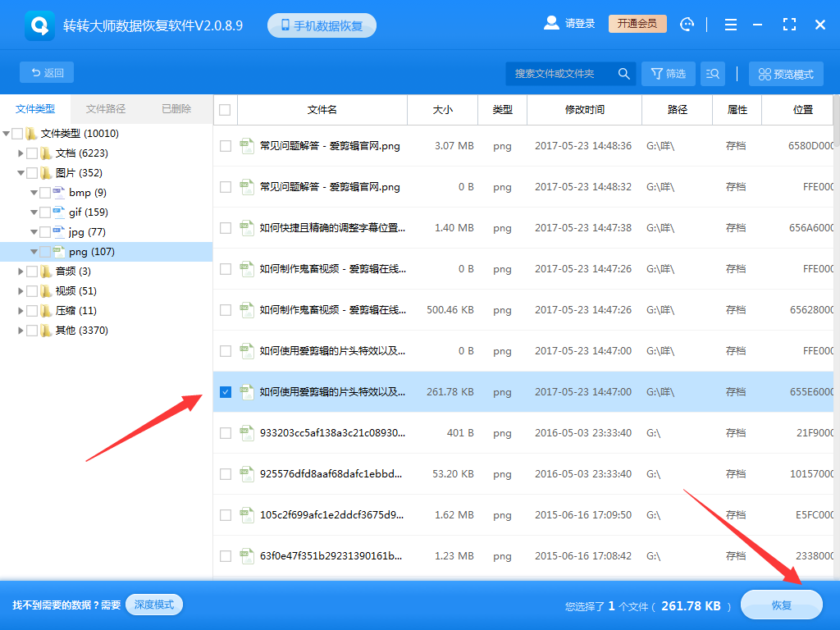Toggle the gif (159) tree arrow
840x630 pixels.
coord(34,212)
